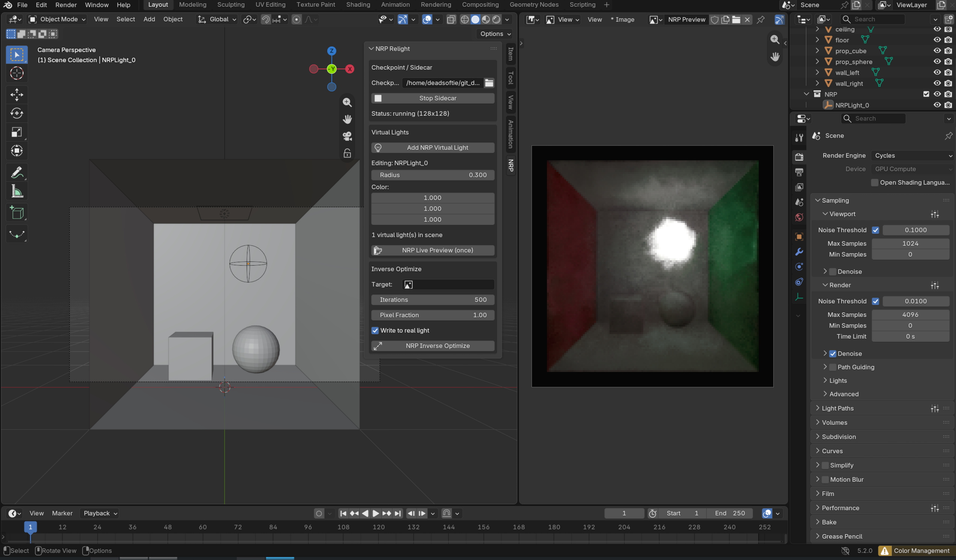Enable Motion Blur checkbox

pos(825,479)
